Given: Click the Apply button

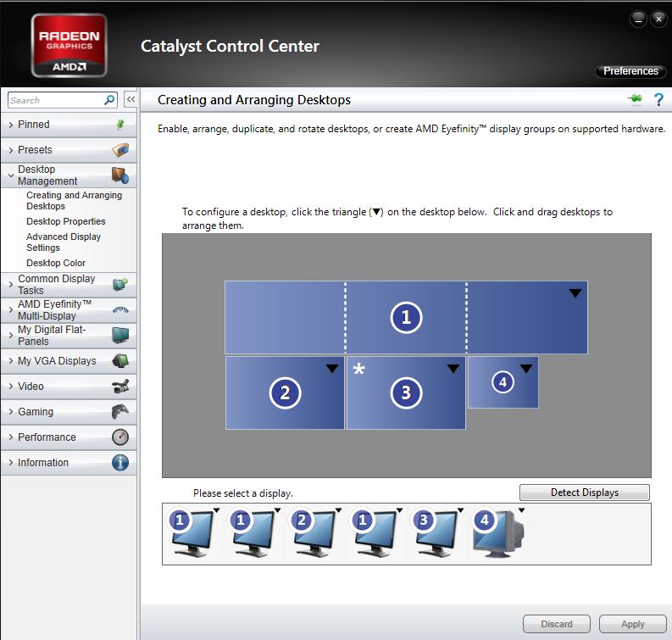Looking at the screenshot, I should click(x=632, y=624).
